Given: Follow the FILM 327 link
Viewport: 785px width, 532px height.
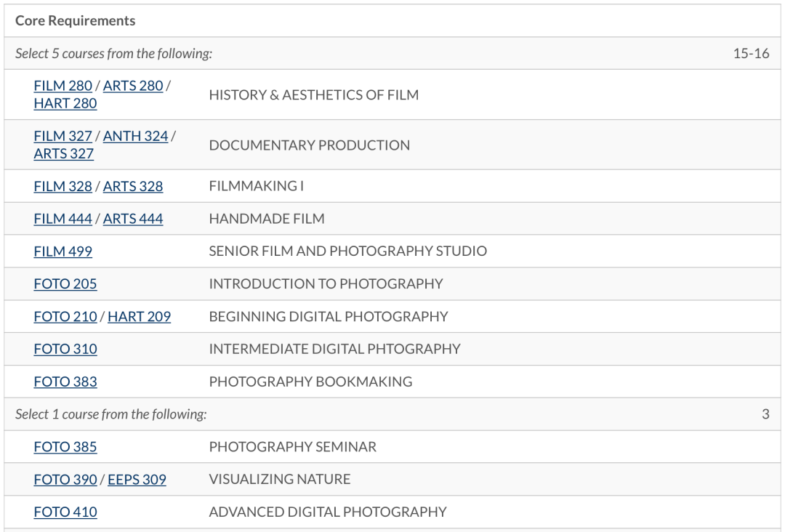Looking at the screenshot, I should click(63, 136).
